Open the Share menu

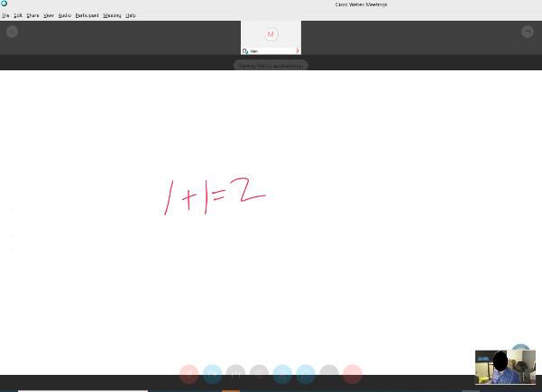coord(32,15)
